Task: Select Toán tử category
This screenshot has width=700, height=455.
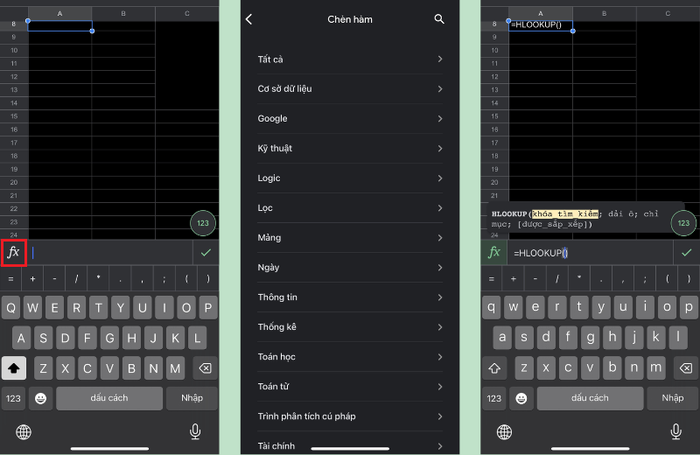Action: tap(350, 387)
